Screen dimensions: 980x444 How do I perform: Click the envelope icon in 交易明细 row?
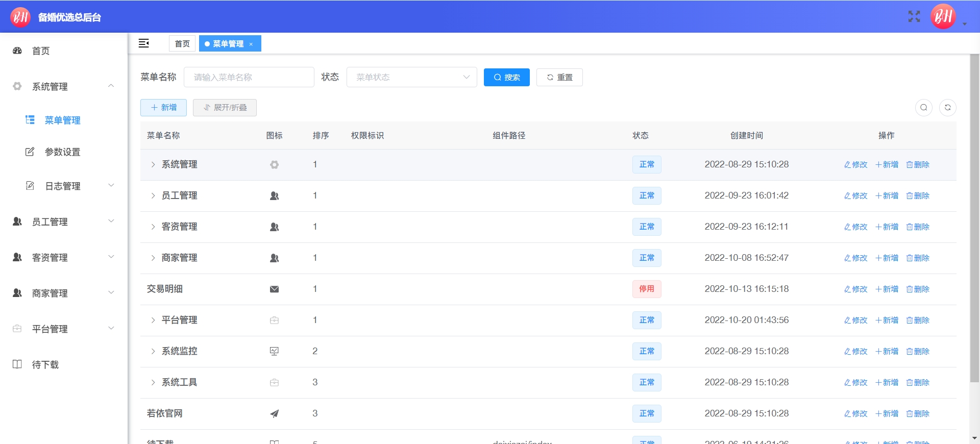(274, 289)
